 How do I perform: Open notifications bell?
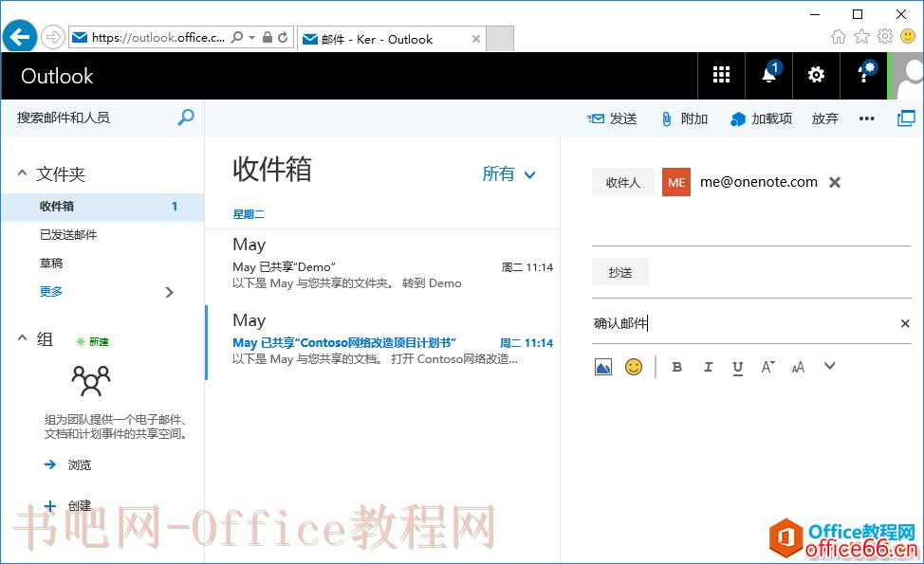(769, 75)
